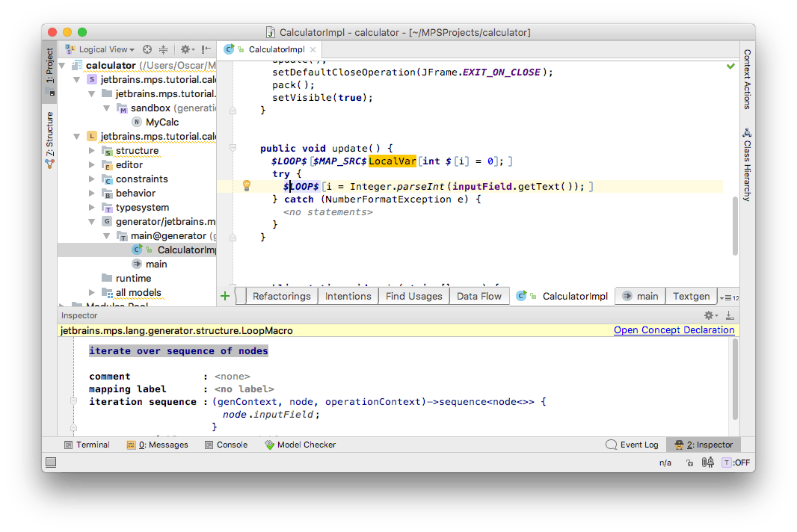
Task: Toggle the read-only lock in status bar
Action: click(x=688, y=463)
